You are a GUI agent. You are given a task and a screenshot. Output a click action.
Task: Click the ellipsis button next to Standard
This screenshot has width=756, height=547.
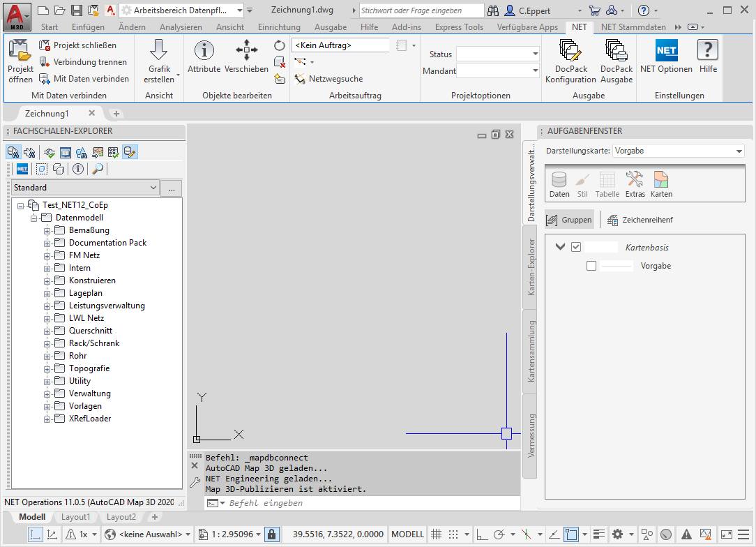pyautogui.click(x=172, y=188)
